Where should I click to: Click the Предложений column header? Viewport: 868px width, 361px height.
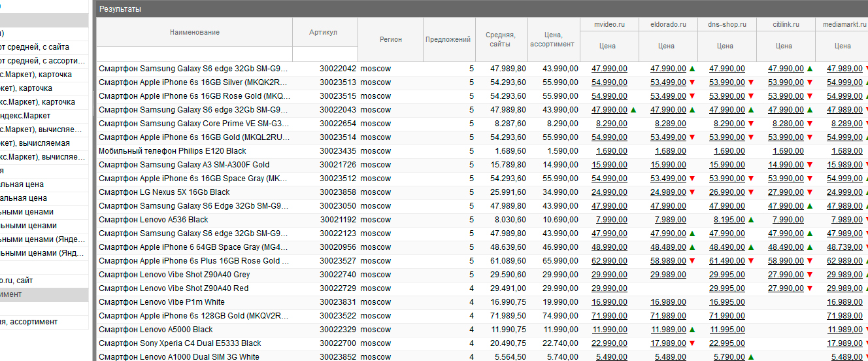[x=448, y=39]
